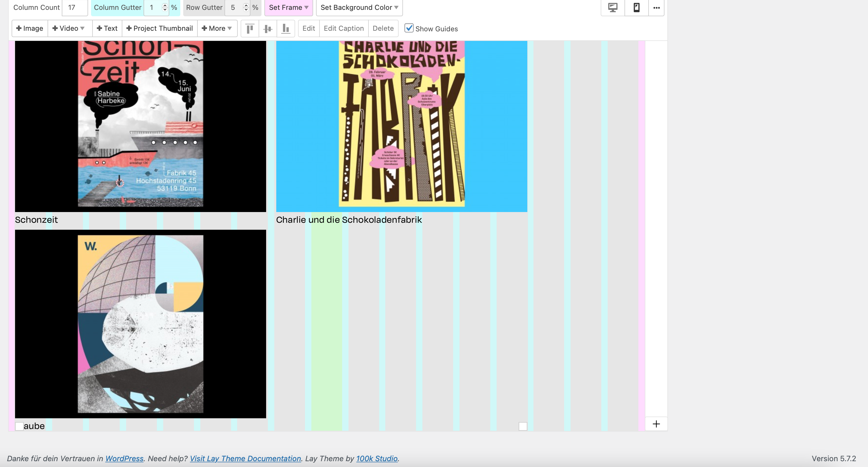Image resolution: width=868 pixels, height=467 pixels.
Task: Add a Text element
Action: click(107, 28)
